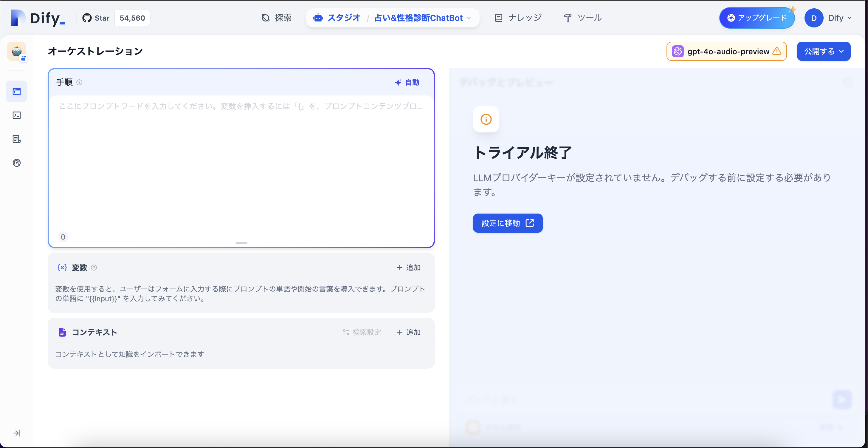868x448 pixels.
Task: Click the robot avatar app icon
Action: [16, 52]
